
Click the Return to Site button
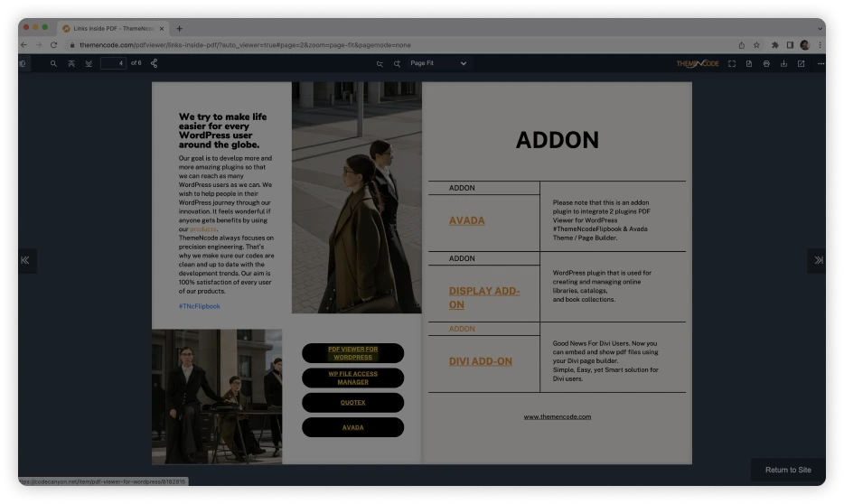[788, 470]
